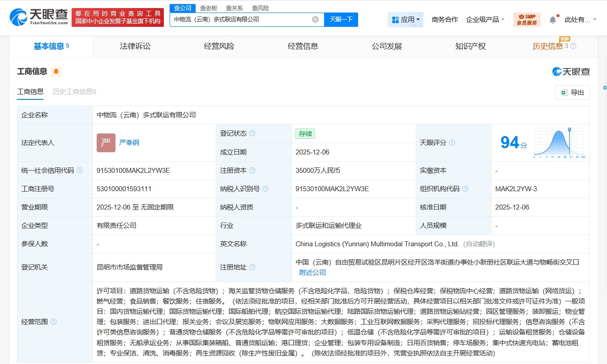Clear the search box using the × icon
The image size is (607, 364).
(x=315, y=19)
